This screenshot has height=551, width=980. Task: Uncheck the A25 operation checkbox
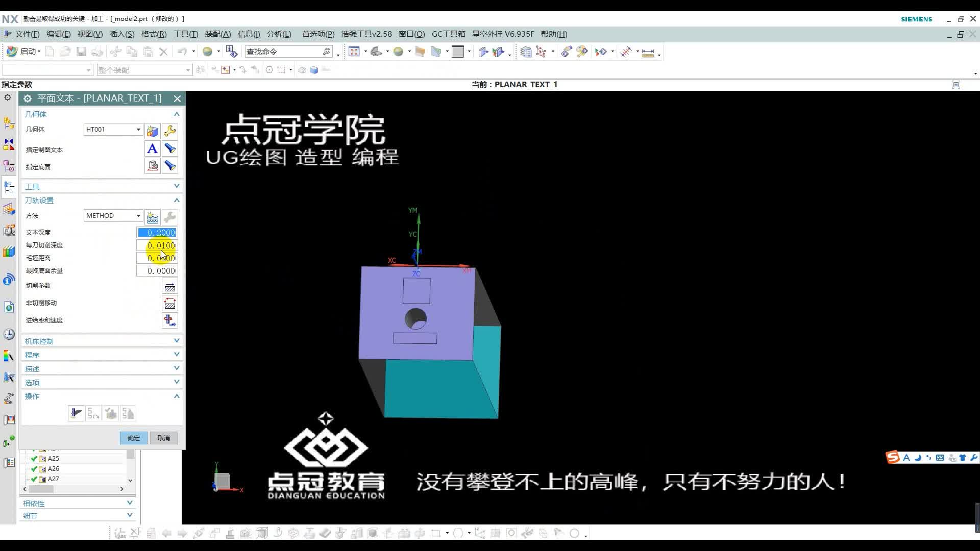tap(35, 458)
